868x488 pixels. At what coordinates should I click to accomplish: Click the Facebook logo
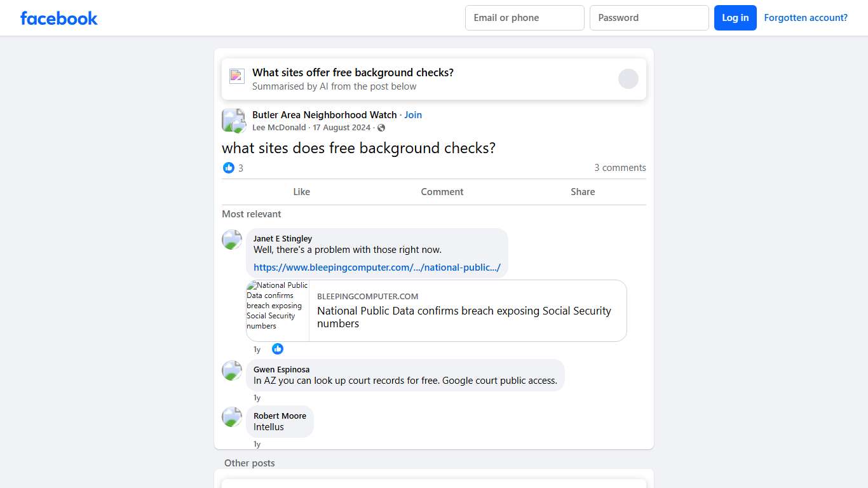tap(58, 18)
